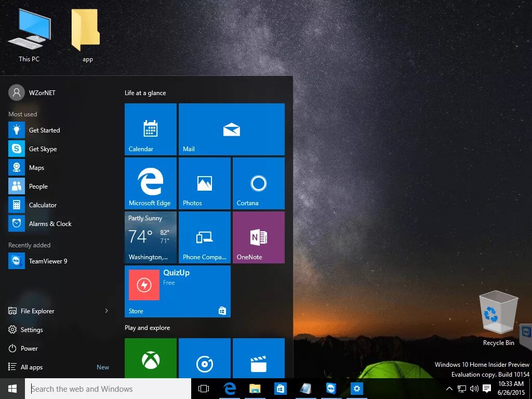
Task: Click the notebook-style taskbar app icon
Action: click(305, 389)
